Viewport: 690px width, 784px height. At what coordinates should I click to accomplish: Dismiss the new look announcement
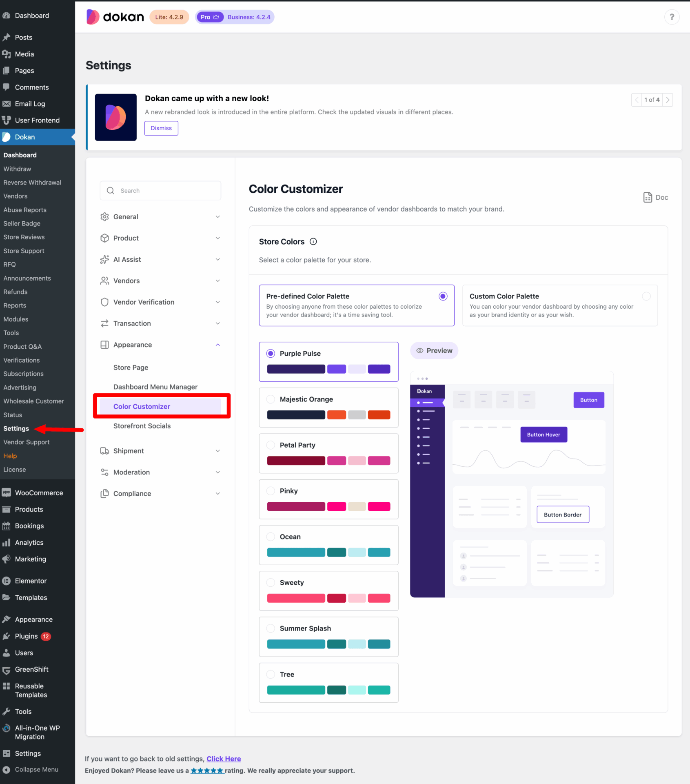tap(161, 128)
